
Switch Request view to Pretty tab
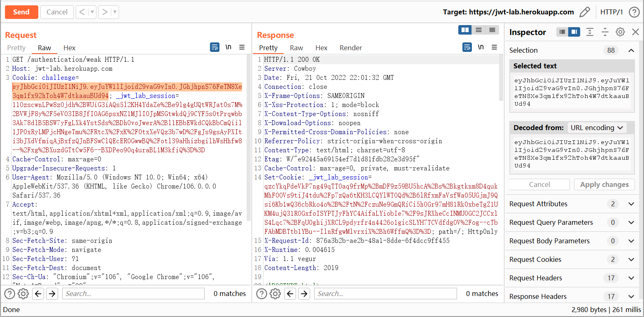pos(16,48)
